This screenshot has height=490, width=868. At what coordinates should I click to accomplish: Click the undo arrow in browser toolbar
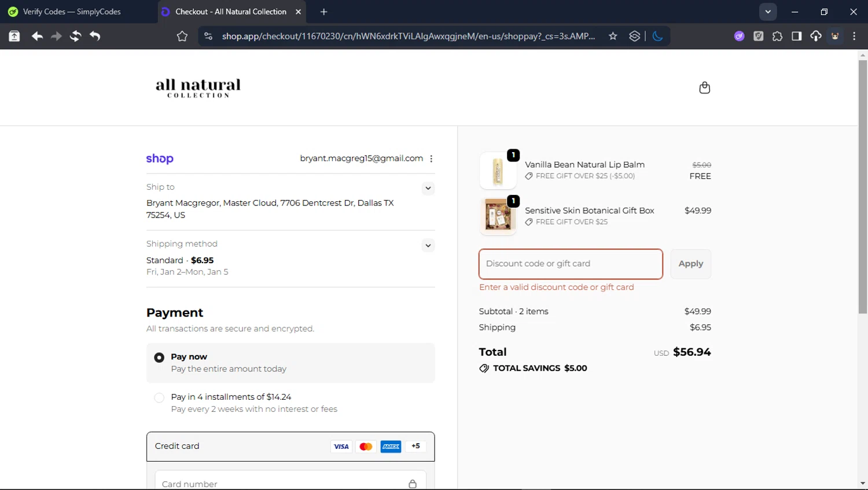pyautogui.click(x=95, y=36)
